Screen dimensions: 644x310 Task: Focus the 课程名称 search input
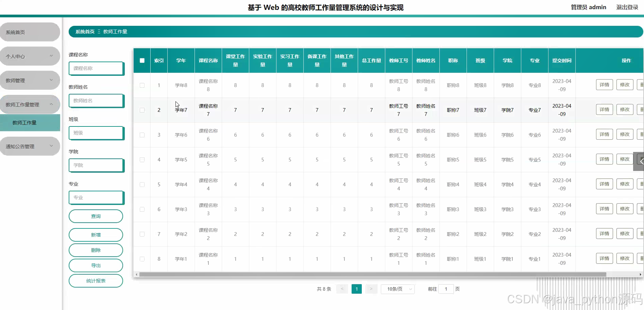click(97, 68)
